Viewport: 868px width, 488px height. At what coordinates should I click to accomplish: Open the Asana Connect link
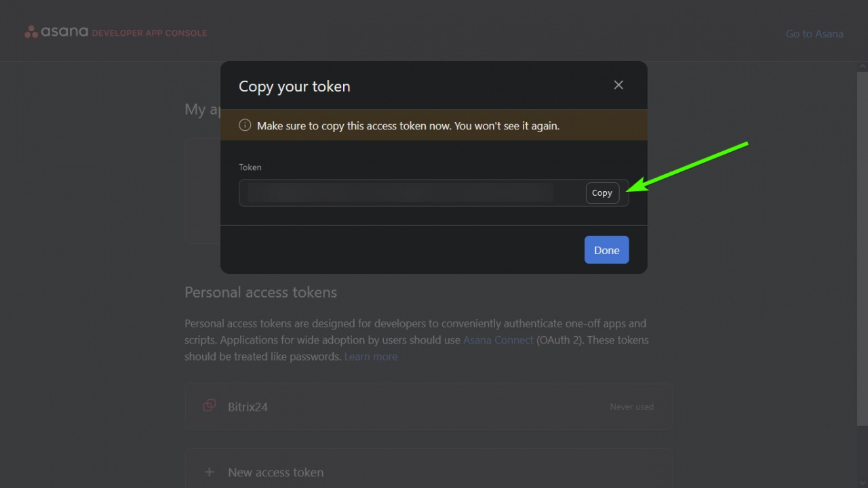(x=498, y=340)
